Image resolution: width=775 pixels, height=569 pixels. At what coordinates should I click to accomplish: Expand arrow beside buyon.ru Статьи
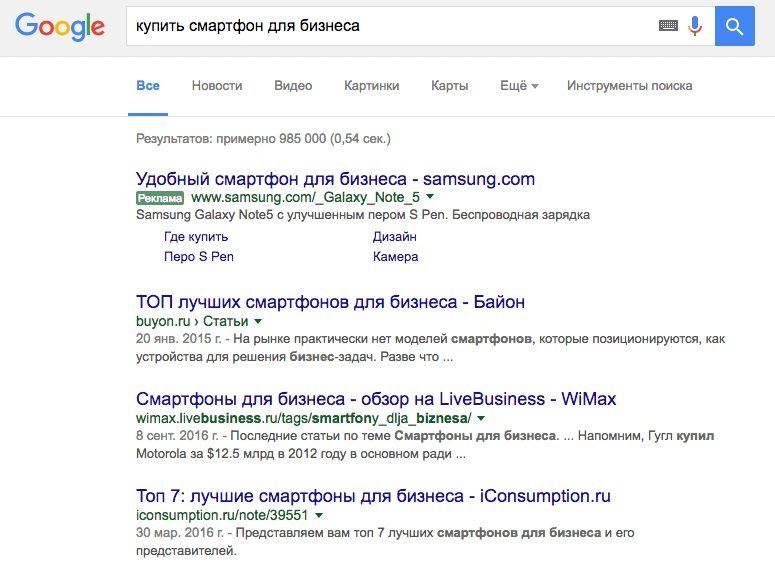(x=258, y=322)
